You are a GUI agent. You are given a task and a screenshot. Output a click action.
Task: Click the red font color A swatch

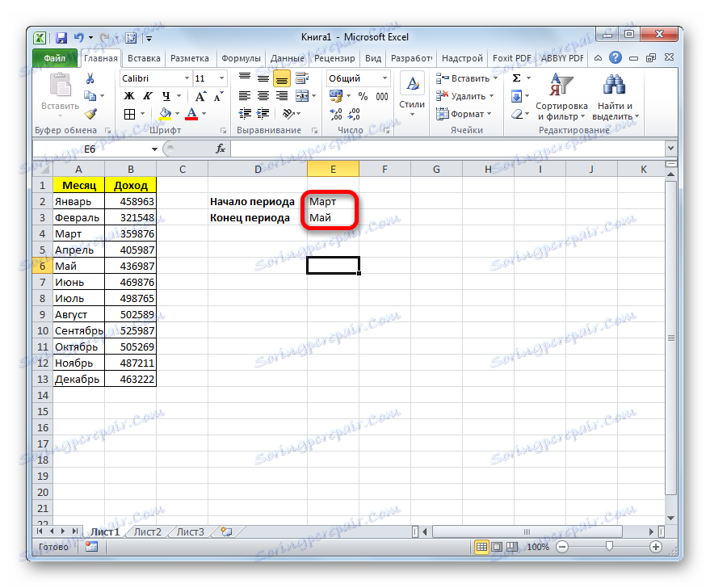192,114
